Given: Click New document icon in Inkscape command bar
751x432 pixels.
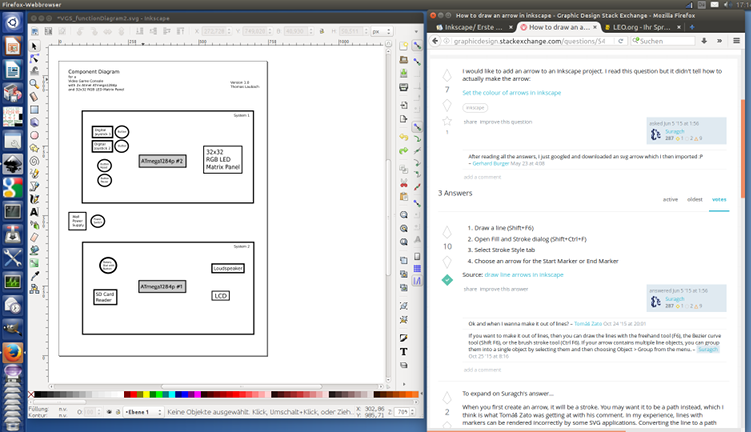Looking at the screenshot, I should [x=404, y=46].
